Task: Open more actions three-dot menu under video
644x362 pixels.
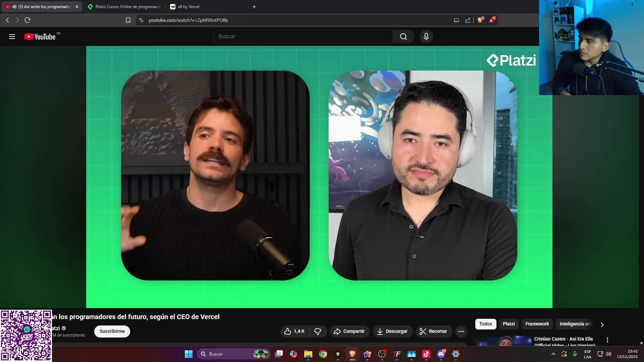Action: (461, 331)
